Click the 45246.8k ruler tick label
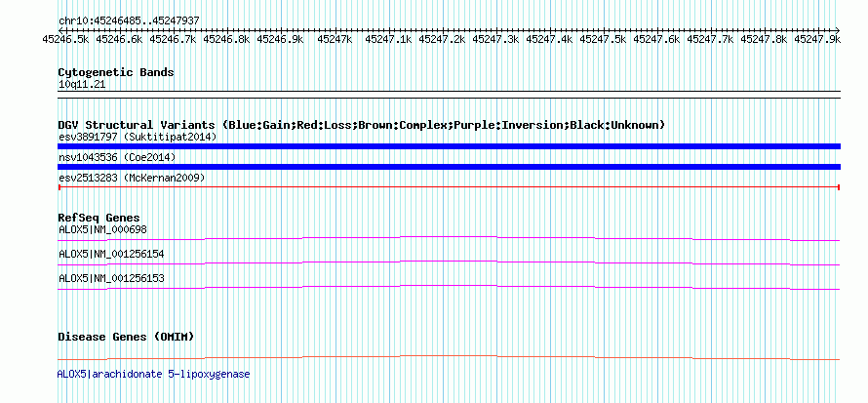The width and height of the screenshot is (868, 403). tap(228, 39)
